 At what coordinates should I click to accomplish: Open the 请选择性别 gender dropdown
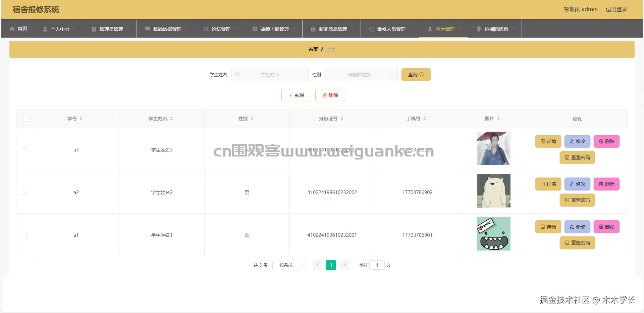point(361,75)
